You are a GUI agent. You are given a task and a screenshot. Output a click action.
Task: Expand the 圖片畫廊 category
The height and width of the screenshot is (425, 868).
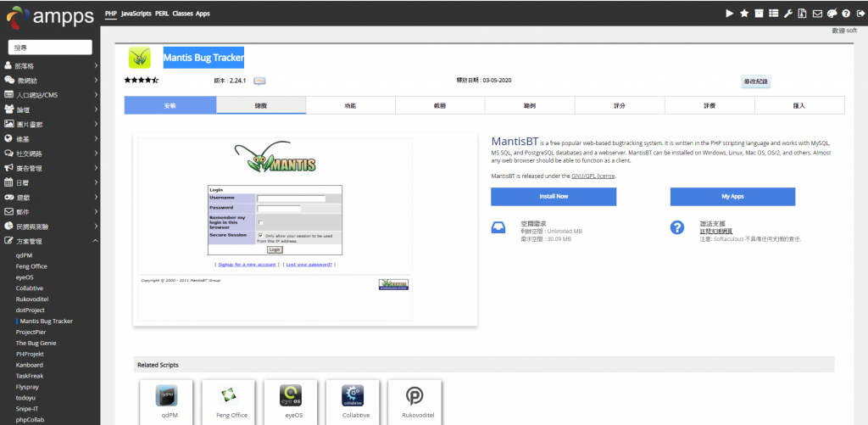(50, 124)
